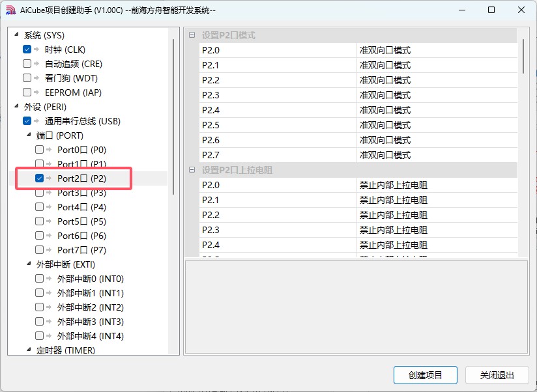
Task: Select EEPROM (IAP) tree label
Action: click(x=73, y=92)
